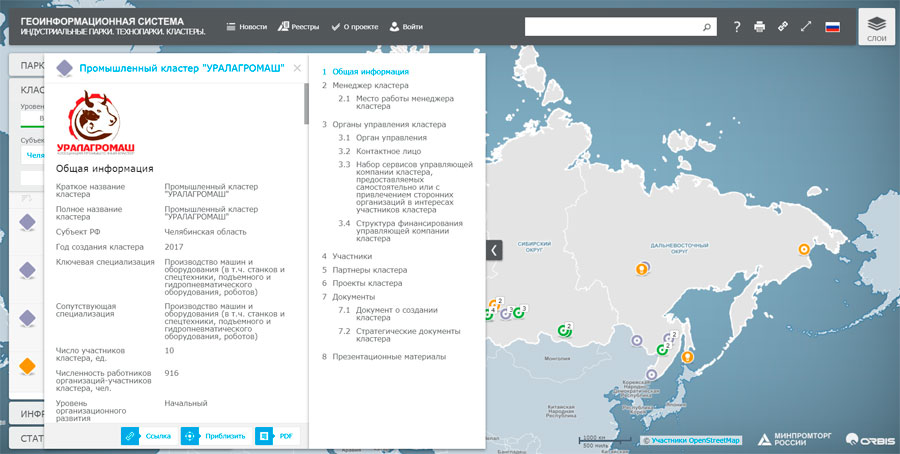This screenshot has height=454, width=900.
Task: Click the Войти login menu item
Action: [x=406, y=27]
